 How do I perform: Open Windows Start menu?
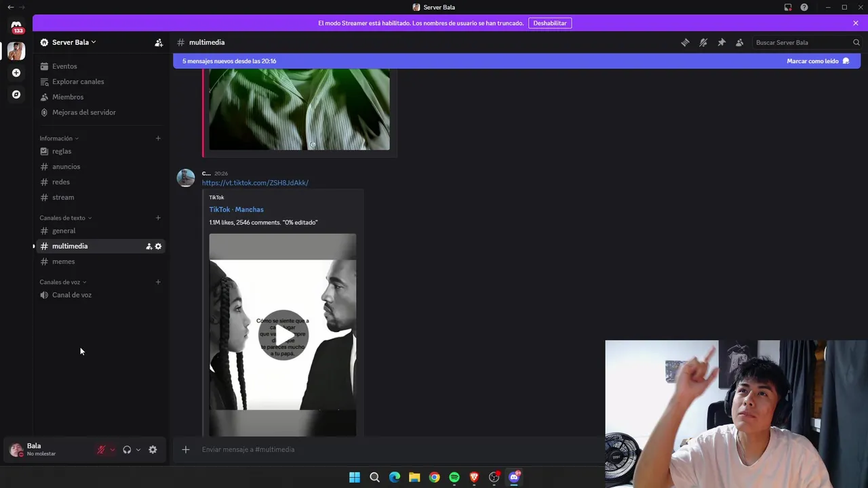click(355, 477)
